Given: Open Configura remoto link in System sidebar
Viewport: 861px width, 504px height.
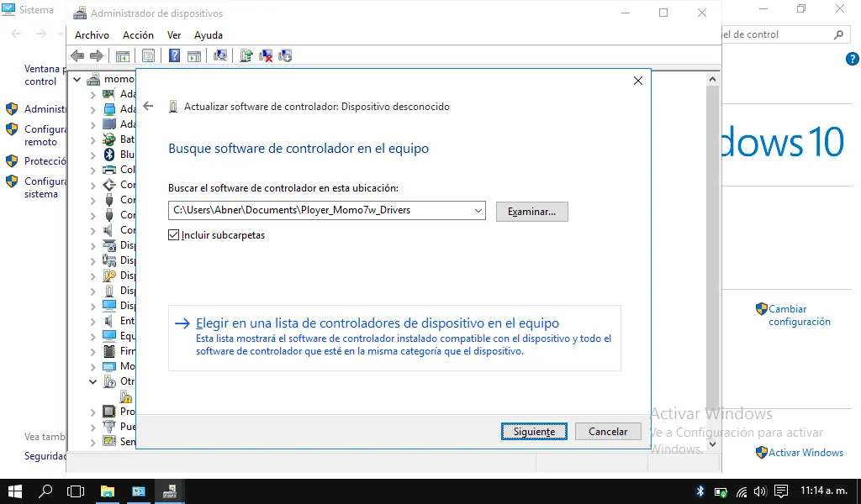Looking at the screenshot, I should 45,135.
